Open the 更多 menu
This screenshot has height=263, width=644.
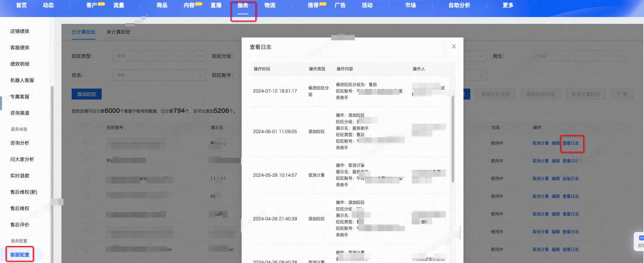pyautogui.click(x=508, y=5)
